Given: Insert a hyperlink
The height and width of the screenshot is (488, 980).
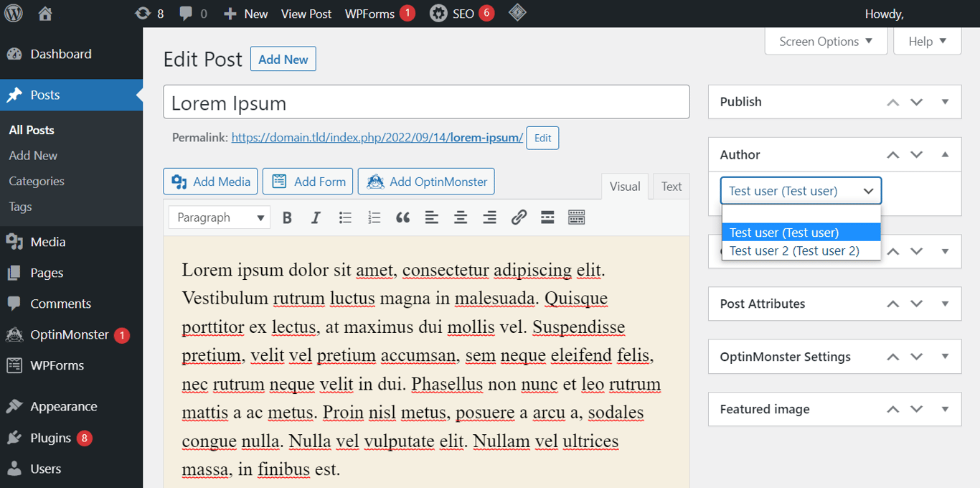Looking at the screenshot, I should pyautogui.click(x=519, y=217).
